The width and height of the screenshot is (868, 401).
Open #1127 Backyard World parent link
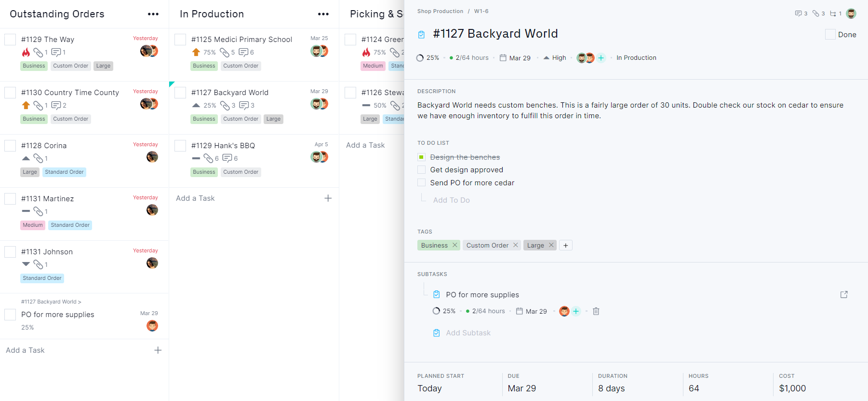(x=51, y=302)
